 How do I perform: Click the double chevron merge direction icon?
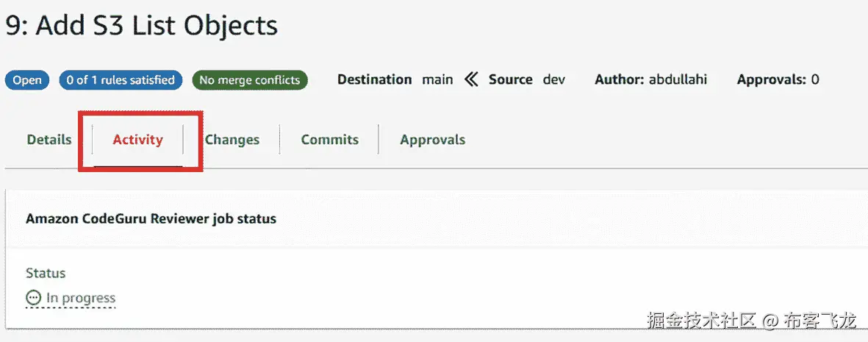[471, 79]
